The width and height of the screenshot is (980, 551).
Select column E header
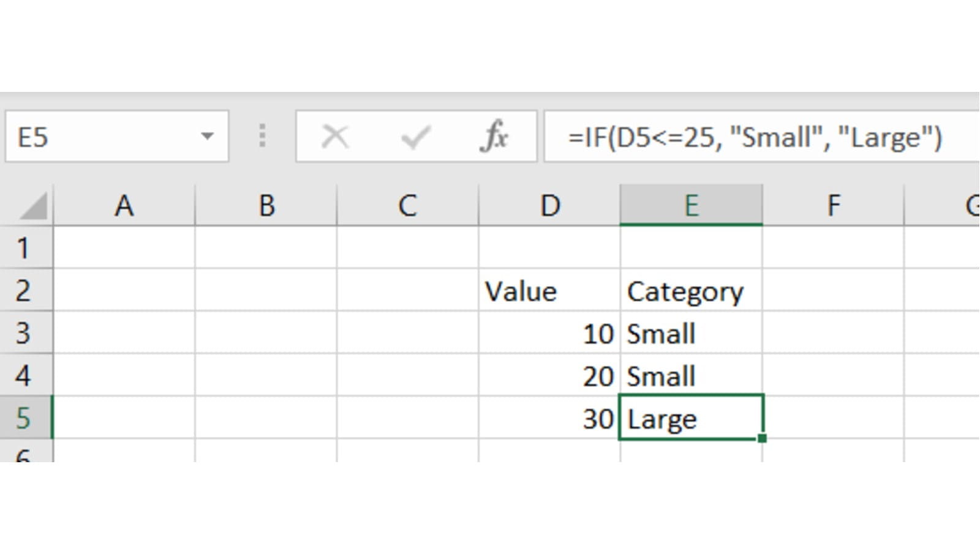pyautogui.click(x=691, y=206)
